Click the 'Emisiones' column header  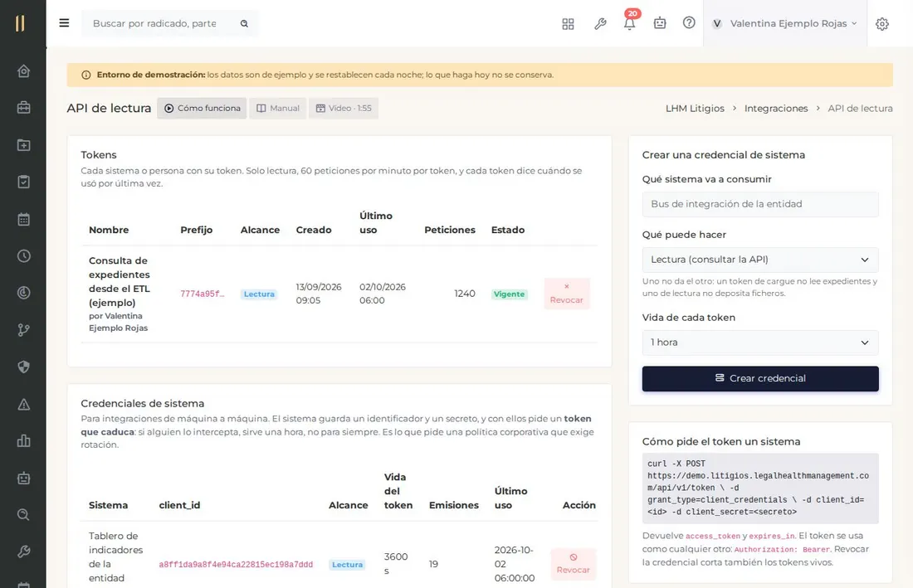453,505
